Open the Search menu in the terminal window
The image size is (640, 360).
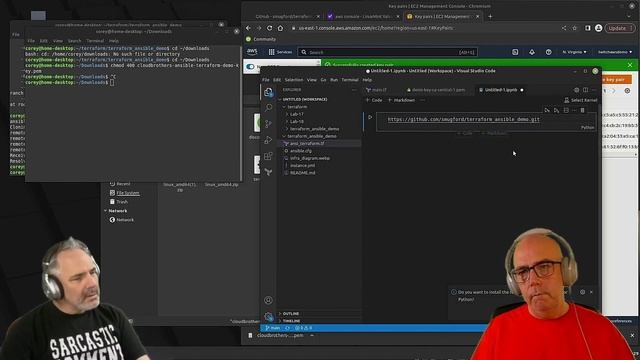[x=74, y=41]
